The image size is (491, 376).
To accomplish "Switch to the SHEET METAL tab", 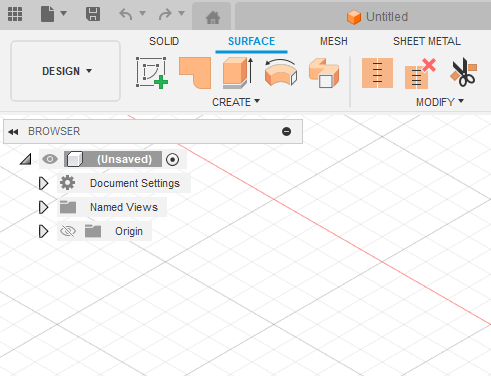I will click(x=427, y=41).
